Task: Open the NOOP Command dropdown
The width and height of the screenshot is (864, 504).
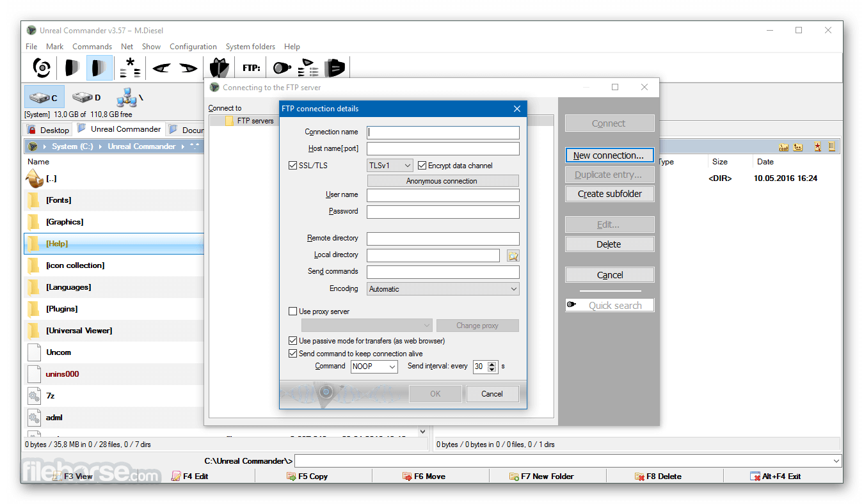Action: pos(374,366)
